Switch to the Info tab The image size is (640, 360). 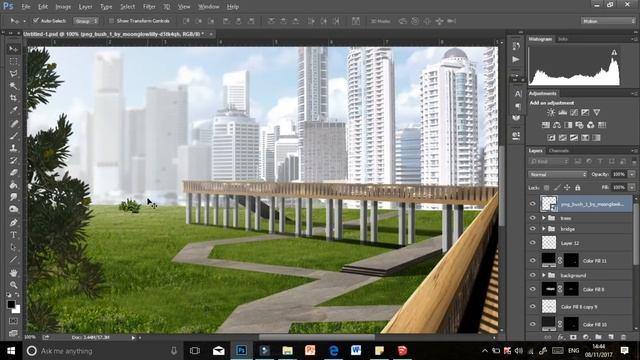pyautogui.click(x=563, y=39)
